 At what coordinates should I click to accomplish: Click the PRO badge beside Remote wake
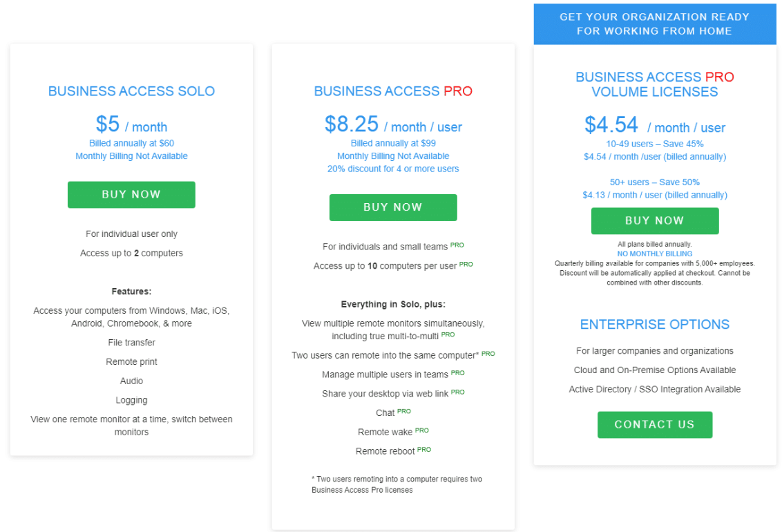(422, 430)
